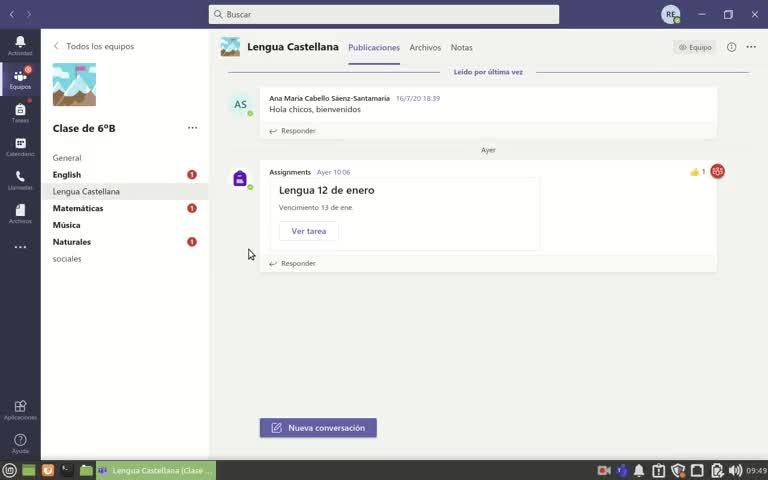The height and width of the screenshot is (480, 768).
Task: Click the red avatar on the assignment post
Action: coord(718,171)
